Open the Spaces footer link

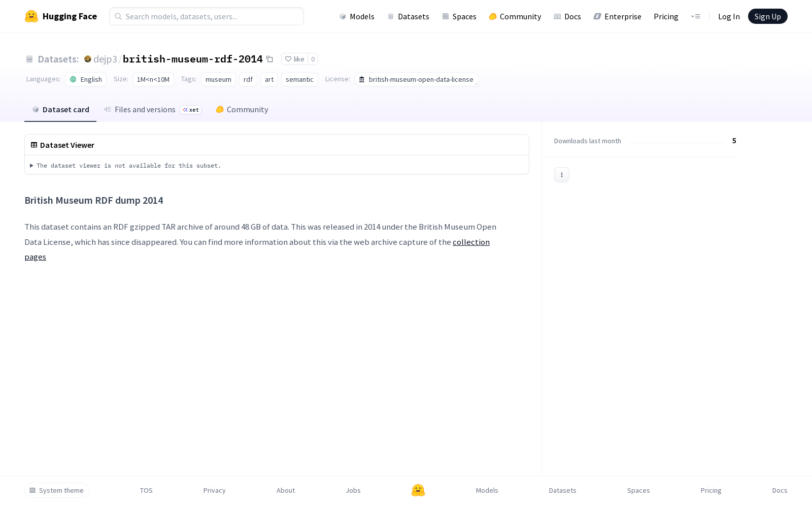[x=638, y=490]
